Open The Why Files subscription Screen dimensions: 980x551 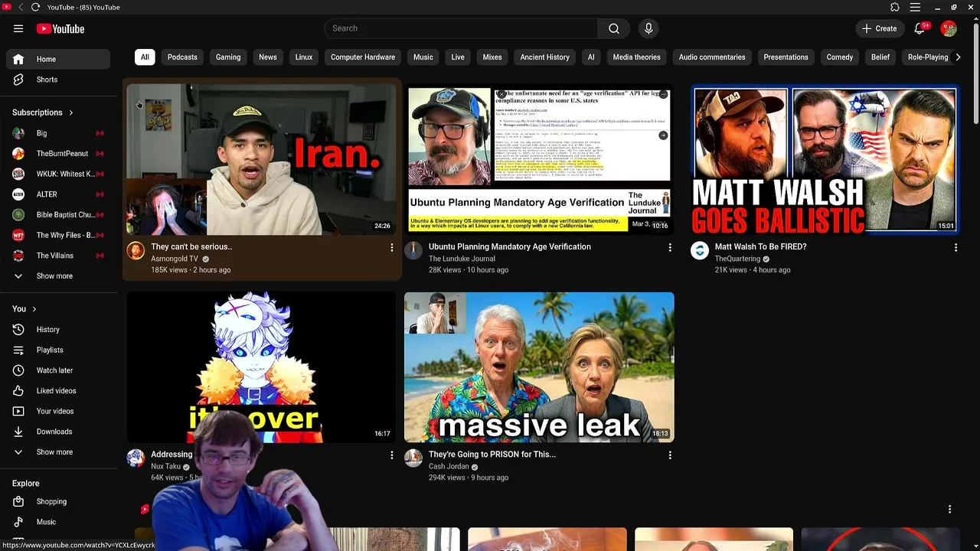pyautogui.click(x=58, y=235)
